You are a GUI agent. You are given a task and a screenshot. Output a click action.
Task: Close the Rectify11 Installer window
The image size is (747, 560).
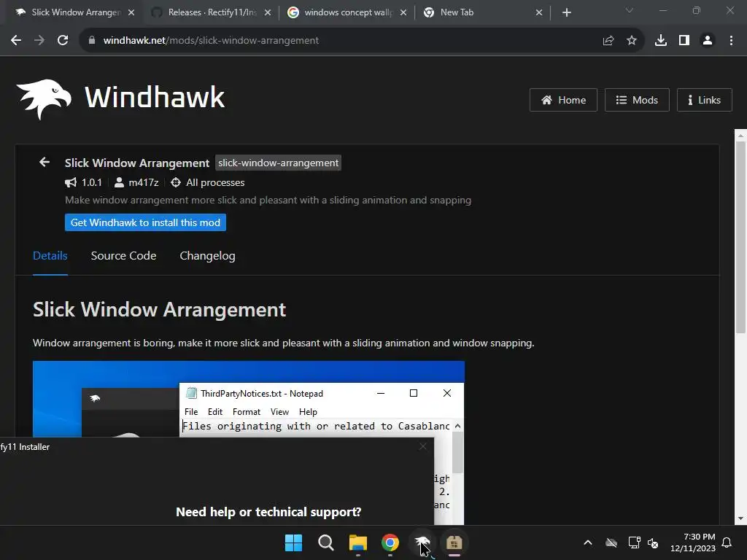[x=422, y=446]
